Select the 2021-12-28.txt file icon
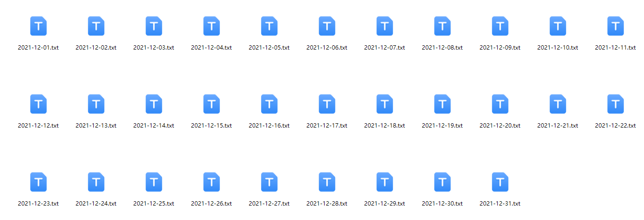The image size is (644, 220). 327,182
